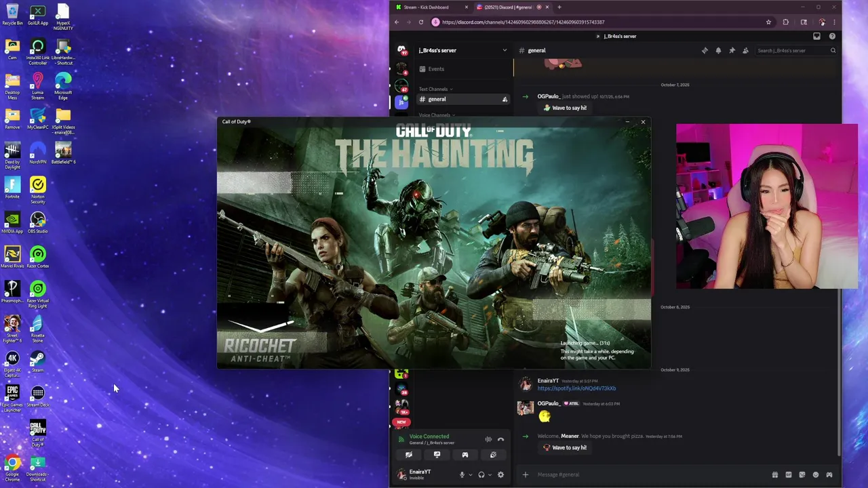The image size is (868, 488).
Task: Focus the Search j_Br4ss's server box
Action: coord(796,50)
